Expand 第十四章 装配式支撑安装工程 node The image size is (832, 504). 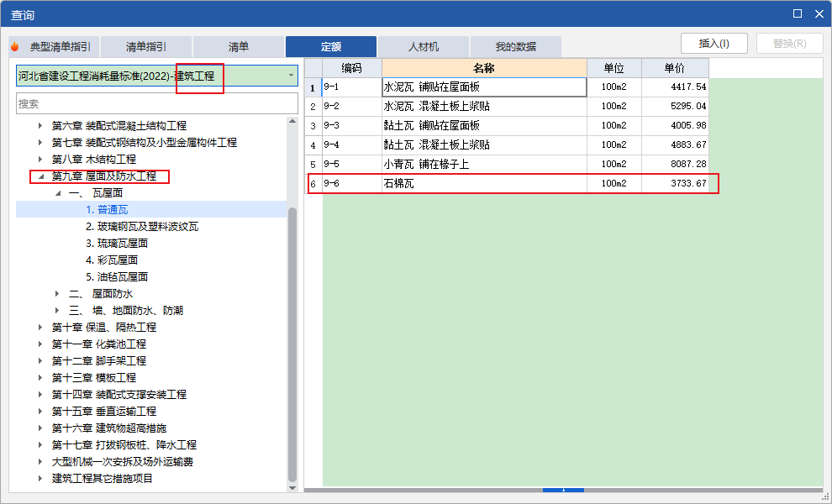click(40, 395)
